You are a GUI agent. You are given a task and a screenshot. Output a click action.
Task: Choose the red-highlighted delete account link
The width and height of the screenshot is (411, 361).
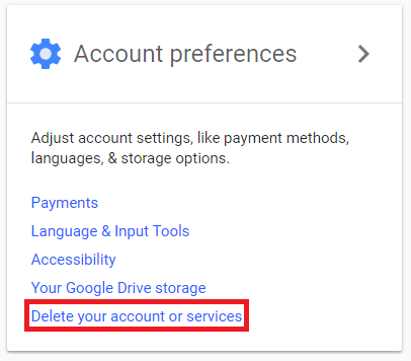pos(137,316)
